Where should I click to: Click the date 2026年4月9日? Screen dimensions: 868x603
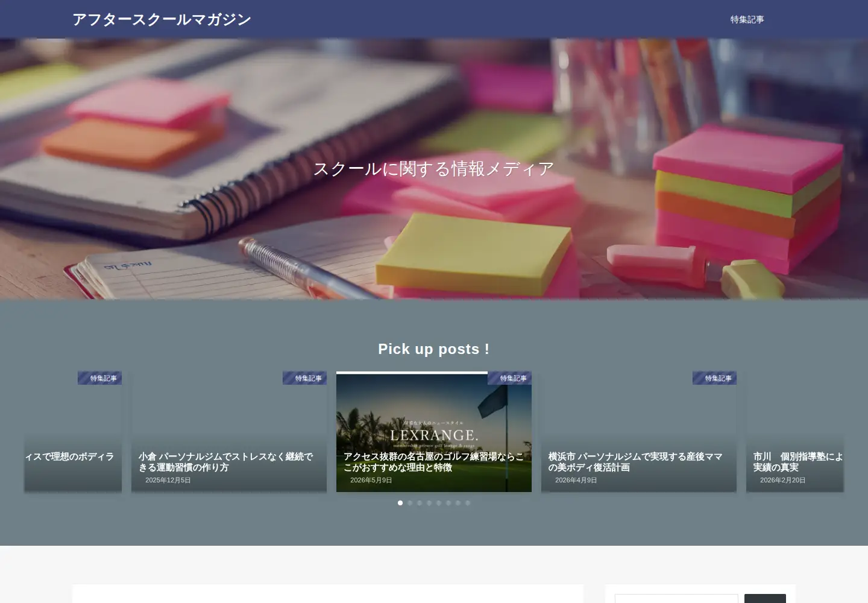576,481
